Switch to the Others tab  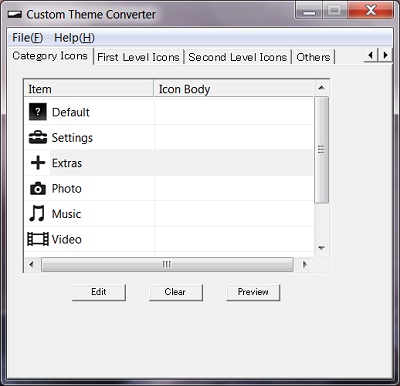[313, 57]
